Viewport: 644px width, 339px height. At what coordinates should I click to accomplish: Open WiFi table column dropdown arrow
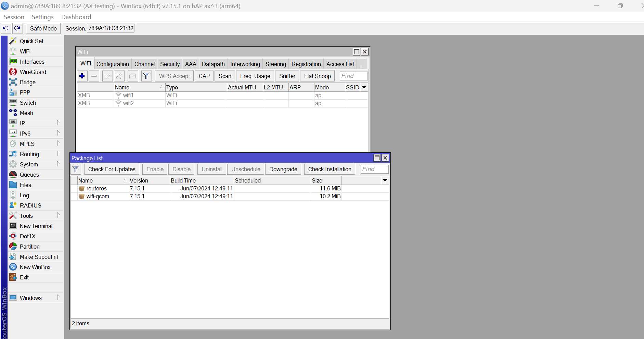pos(364,87)
